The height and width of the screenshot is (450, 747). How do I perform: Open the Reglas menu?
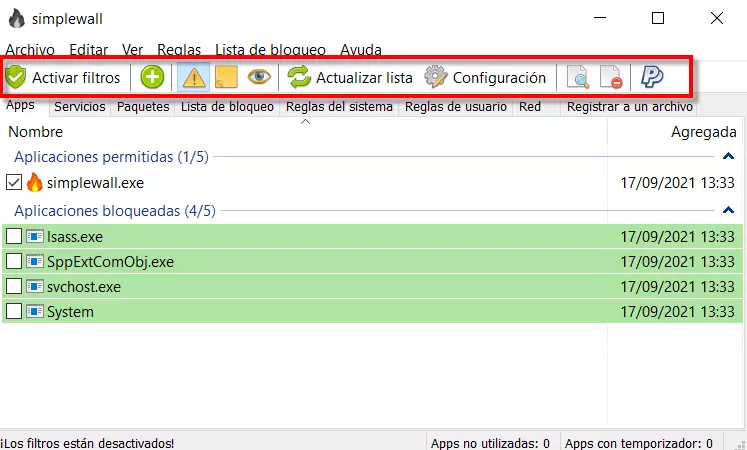click(179, 49)
